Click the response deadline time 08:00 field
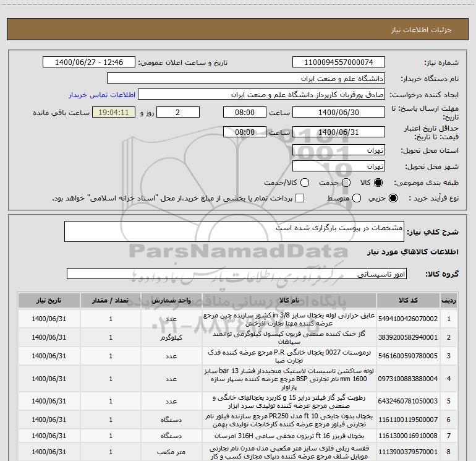Screen dimensions: 476x461 point(245,112)
